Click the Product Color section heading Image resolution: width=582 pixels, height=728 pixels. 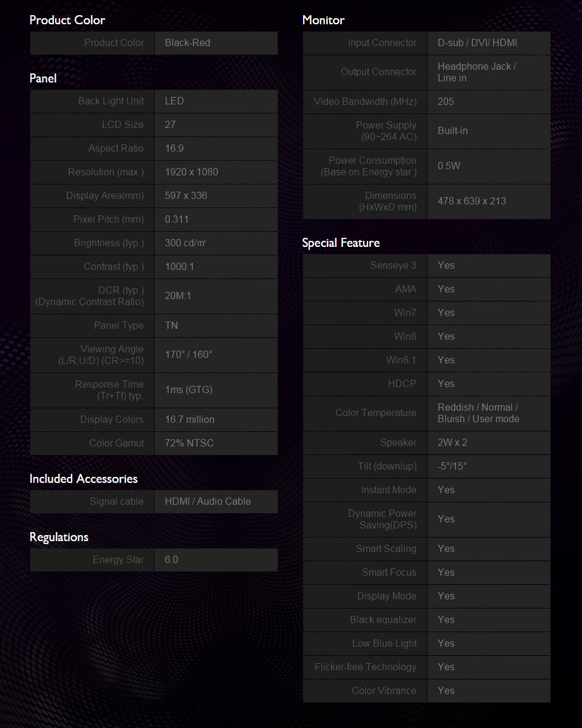(x=67, y=20)
